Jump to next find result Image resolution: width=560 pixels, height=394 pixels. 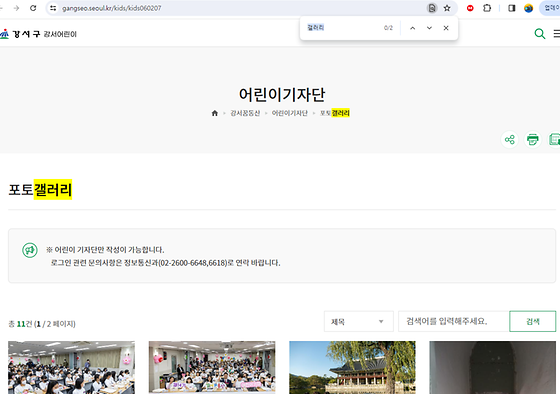pyautogui.click(x=429, y=28)
